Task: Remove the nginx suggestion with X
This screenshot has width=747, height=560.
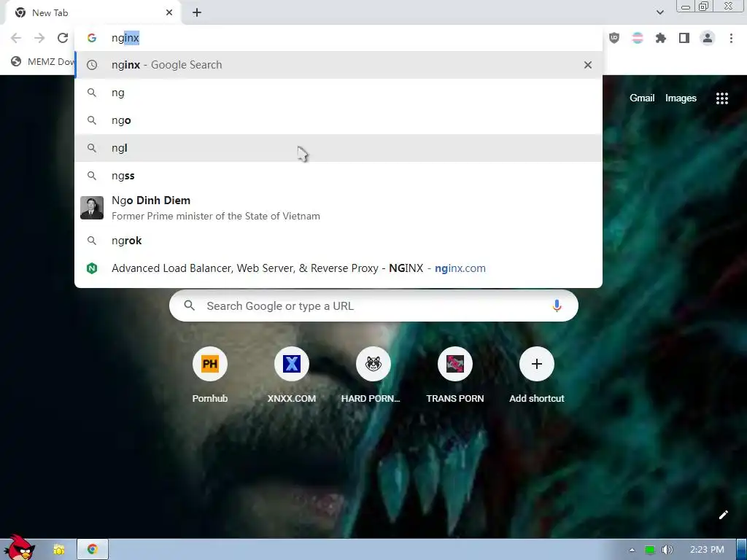Action: (x=588, y=65)
